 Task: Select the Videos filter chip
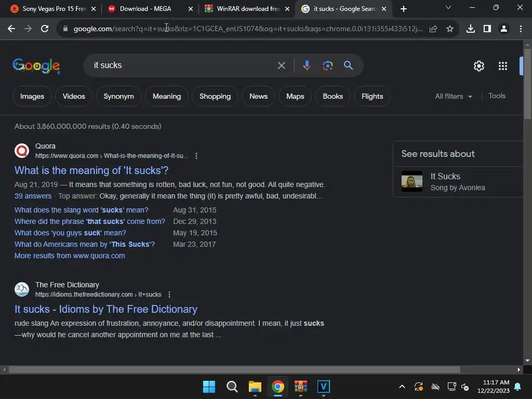(x=74, y=96)
